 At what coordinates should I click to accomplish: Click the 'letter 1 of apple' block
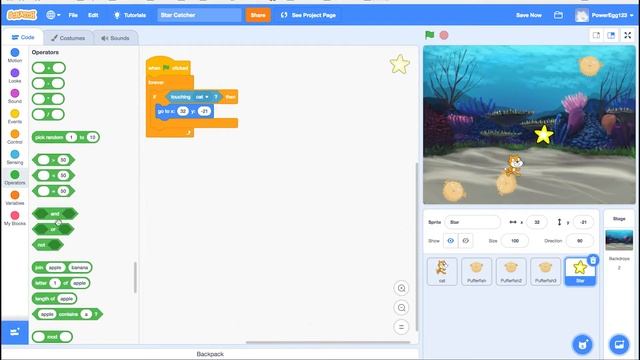pos(61,283)
